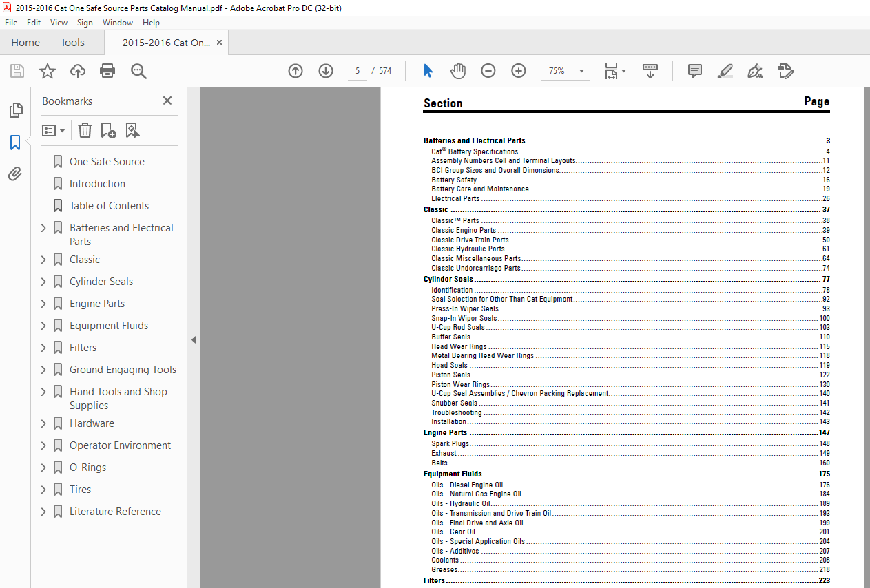Open the Sign document pen icon
This screenshot has height=588, width=870.
(x=755, y=71)
